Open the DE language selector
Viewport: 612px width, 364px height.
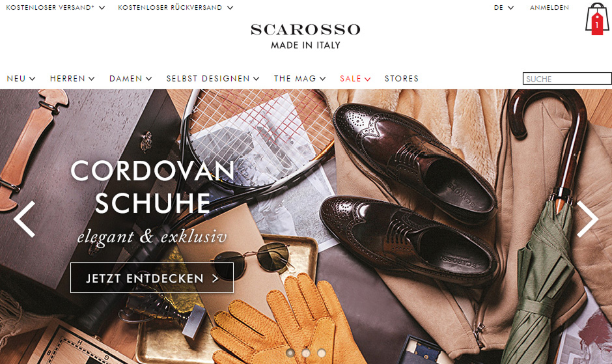click(x=503, y=7)
